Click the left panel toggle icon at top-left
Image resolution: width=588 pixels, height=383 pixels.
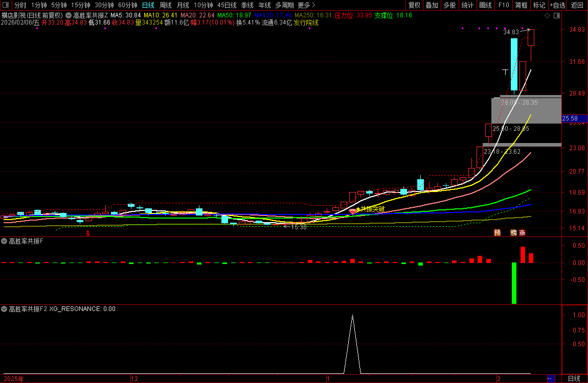(6, 5)
